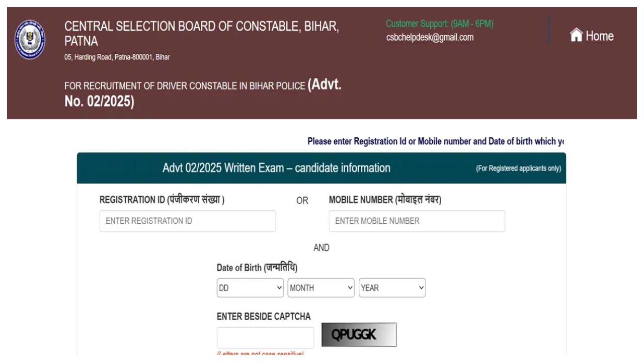Click the Enter Beside Captcha label
Viewport: 644px width, 362px height.
[264, 316]
